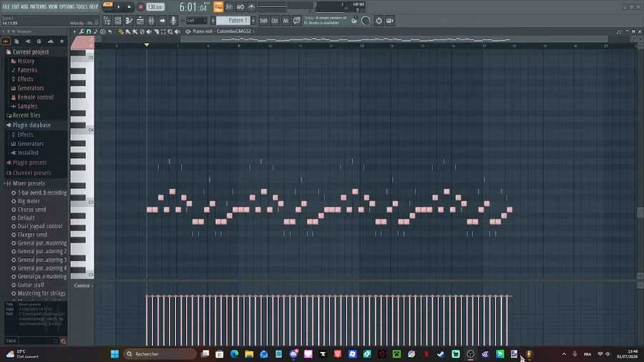Open the Cell snap dropdown
644x362 pixels.
(196, 21)
